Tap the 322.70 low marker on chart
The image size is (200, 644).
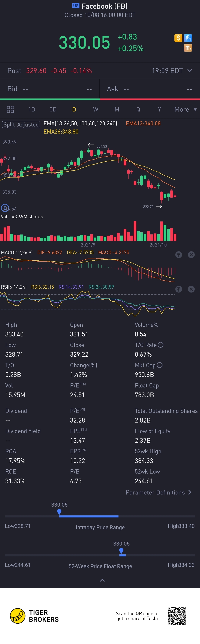pos(148,207)
